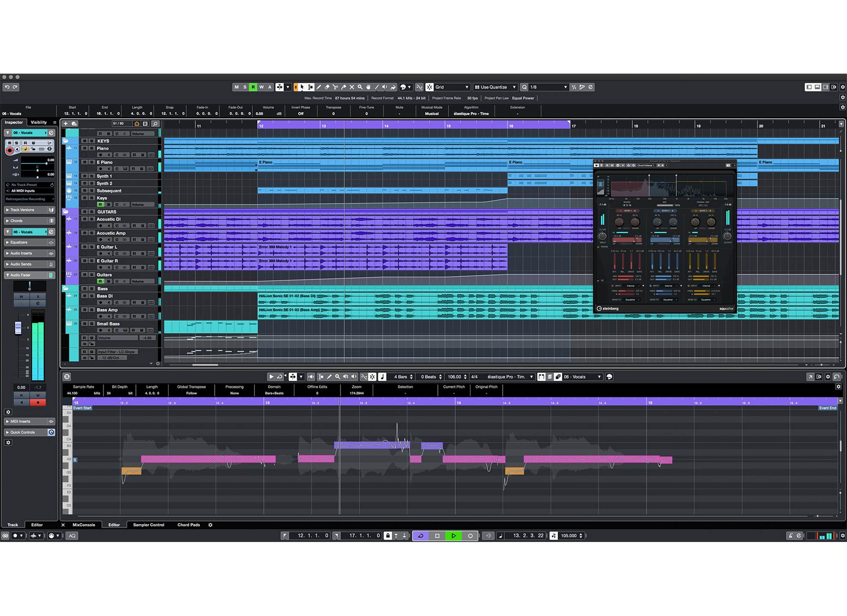The image size is (847, 616).
Task: Adjust the Audio Fader volume handle
Action: point(18,328)
